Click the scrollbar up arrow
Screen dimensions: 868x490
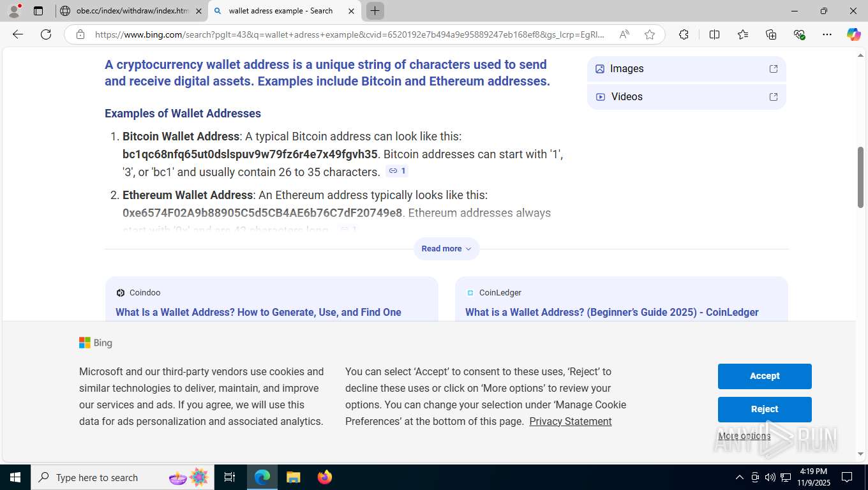point(860,56)
